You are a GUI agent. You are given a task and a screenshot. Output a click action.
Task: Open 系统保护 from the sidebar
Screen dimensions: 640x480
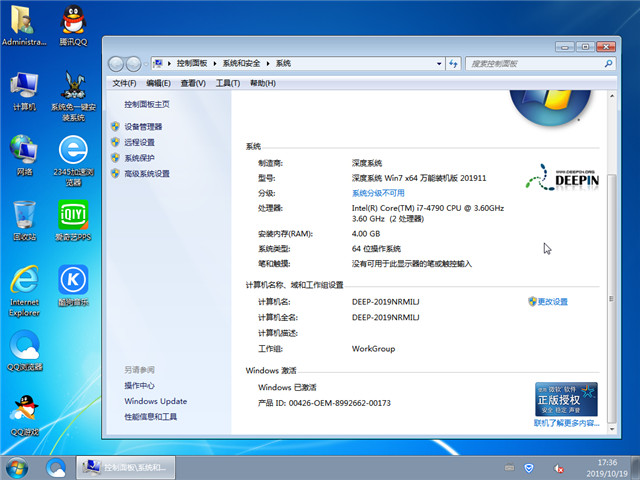(139, 158)
